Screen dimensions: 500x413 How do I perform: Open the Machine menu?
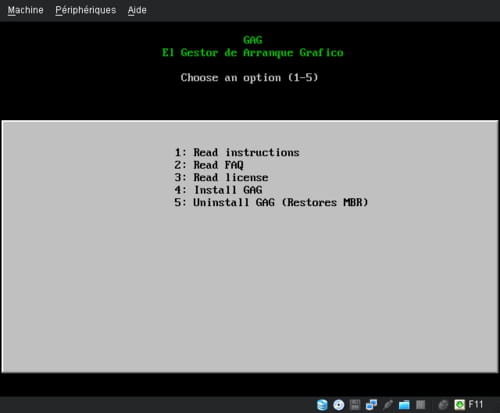[25, 10]
